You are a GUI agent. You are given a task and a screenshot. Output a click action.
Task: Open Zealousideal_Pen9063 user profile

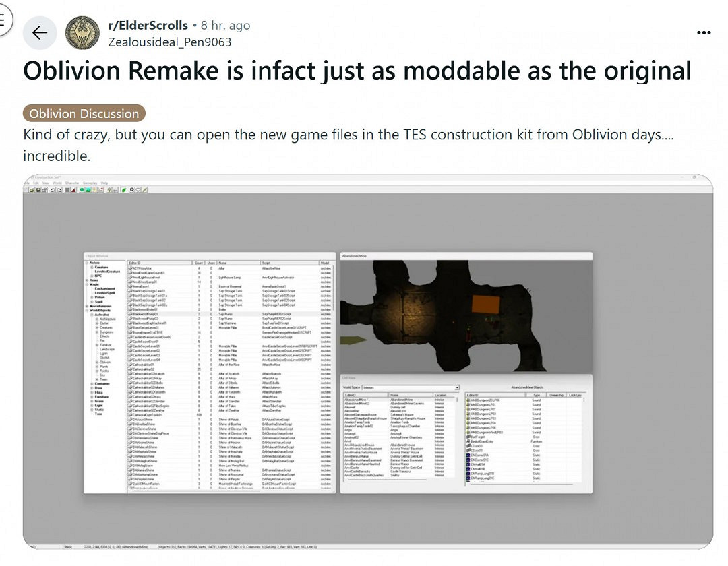[169, 42]
